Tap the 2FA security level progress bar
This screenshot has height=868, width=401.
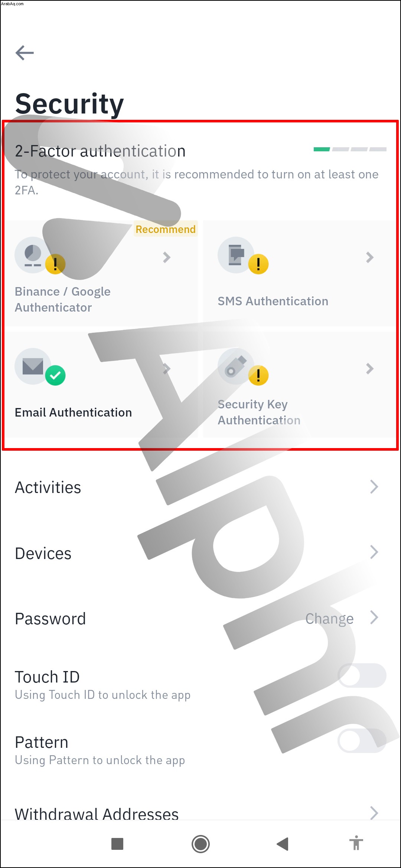pyautogui.click(x=350, y=149)
